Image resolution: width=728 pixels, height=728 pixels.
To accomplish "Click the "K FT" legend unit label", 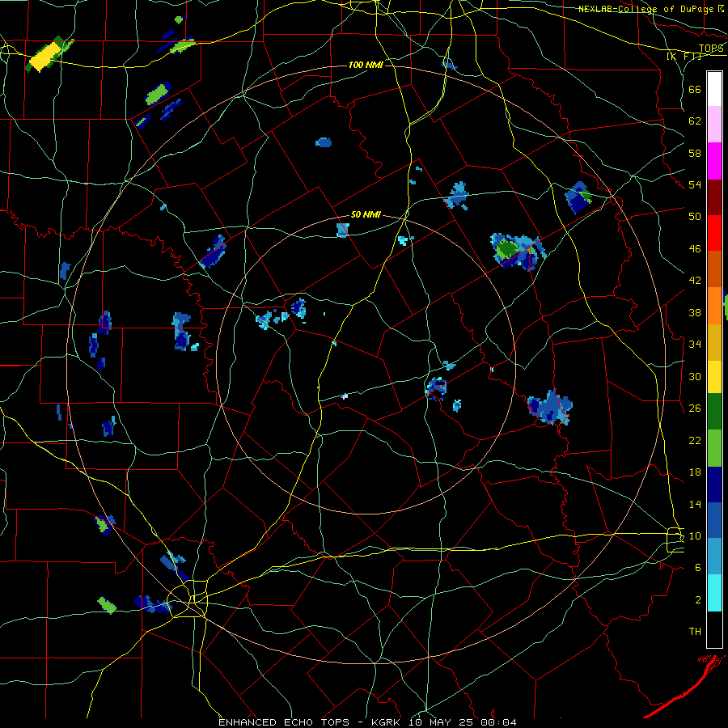I will point(684,56).
